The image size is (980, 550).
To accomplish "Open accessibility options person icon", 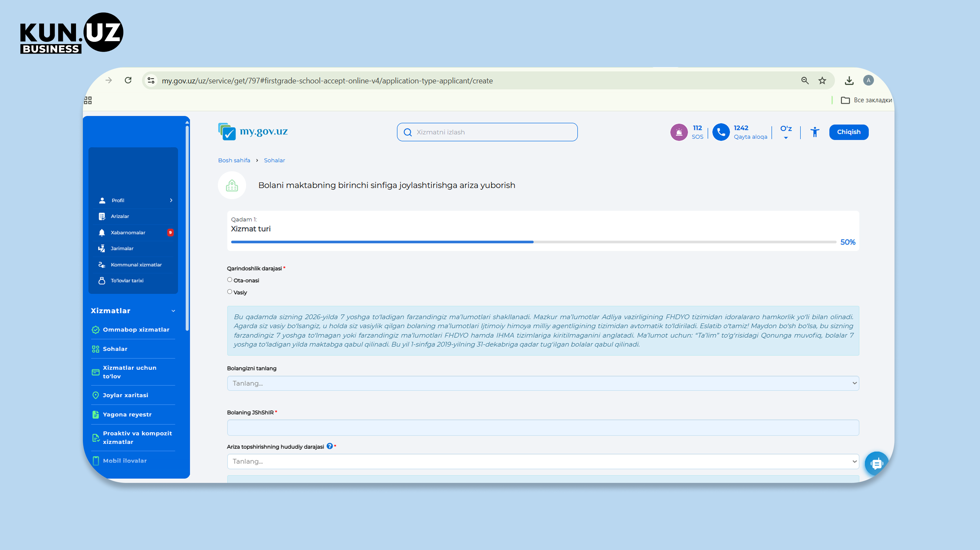I will (815, 132).
